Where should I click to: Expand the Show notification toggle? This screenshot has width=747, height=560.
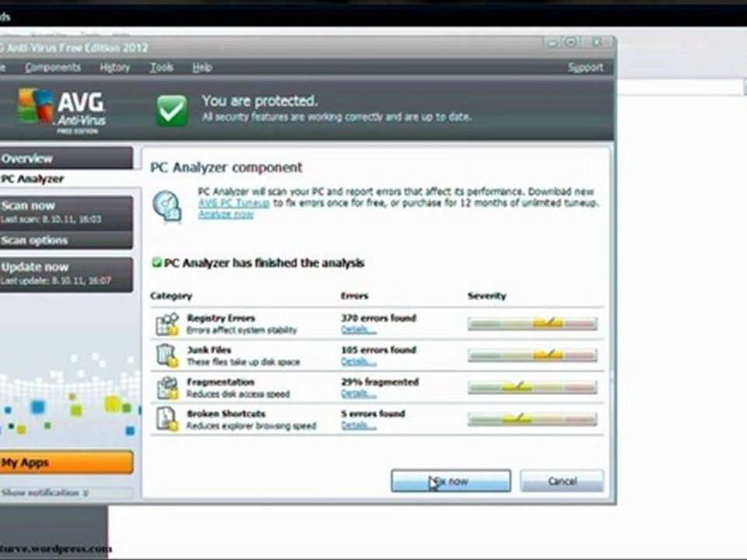(x=45, y=493)
